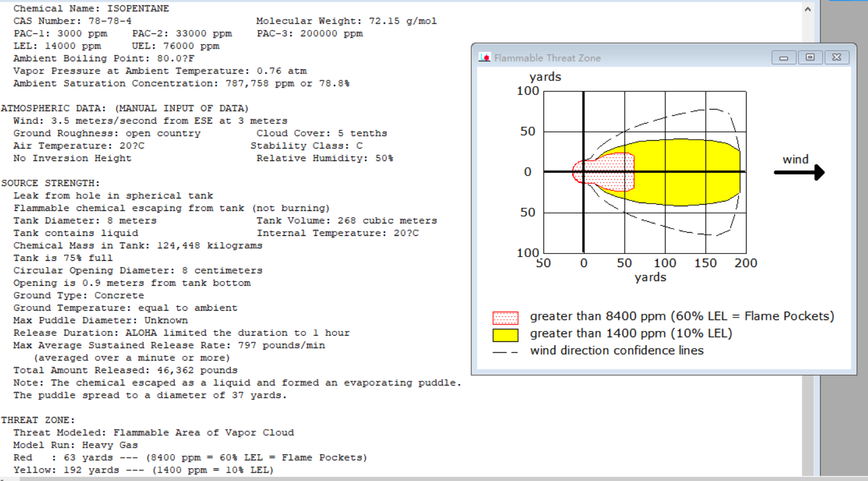Click the Flammable Threat Zone title bar text
Screen dimensions: 868x481
point(547,58)
